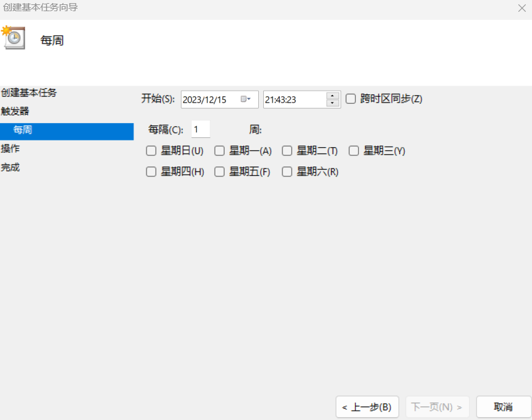Click the up arrow on the time spinner
The height and width of the screenshot is (420, 532).
pyautogui.click(x=332, y=95)
